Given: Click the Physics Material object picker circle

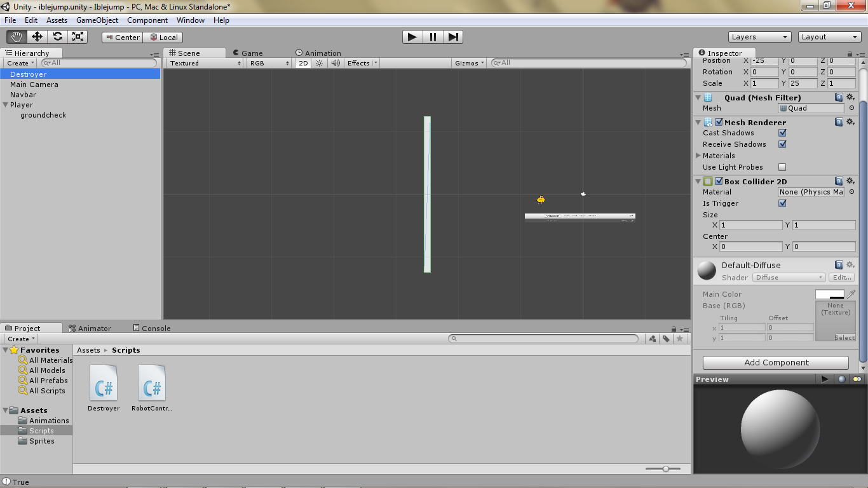Looking at the screenshot, I should 851,192.
